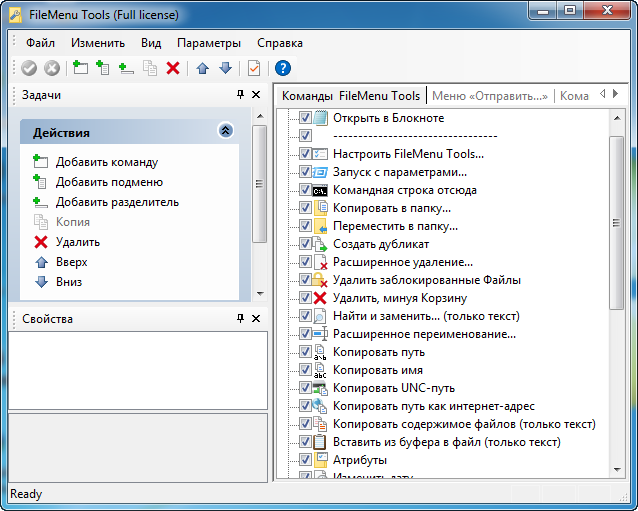The width and height of the screenshot is (638, 511).
Task: Click the Notepad icon beside Открыть в Блокноте
Action: [321, 118]
